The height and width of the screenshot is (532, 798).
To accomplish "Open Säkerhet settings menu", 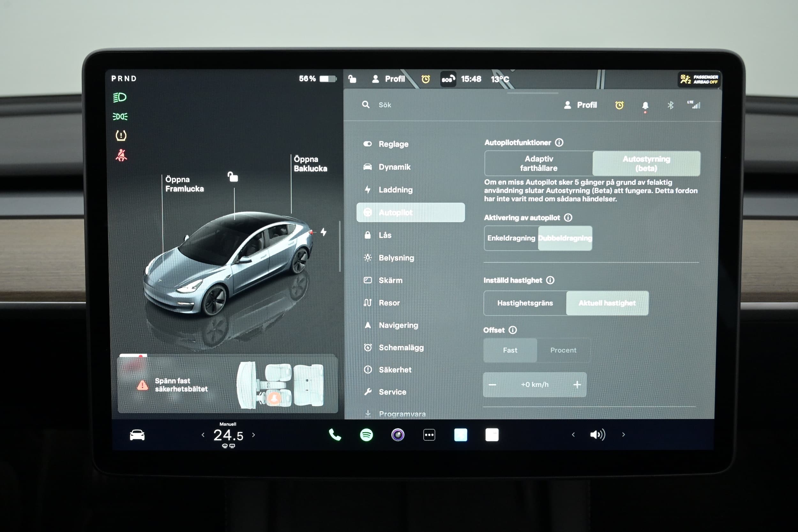I will point(410,370).
